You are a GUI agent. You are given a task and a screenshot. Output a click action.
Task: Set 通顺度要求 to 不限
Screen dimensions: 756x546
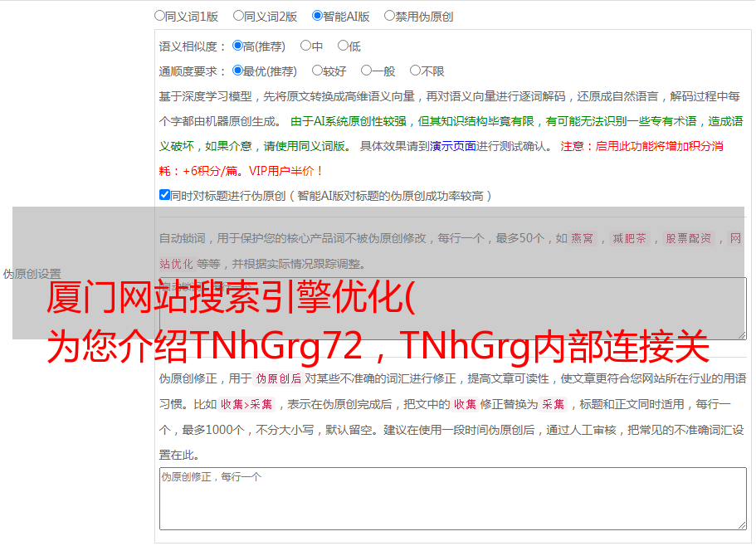tap(415, 71)
